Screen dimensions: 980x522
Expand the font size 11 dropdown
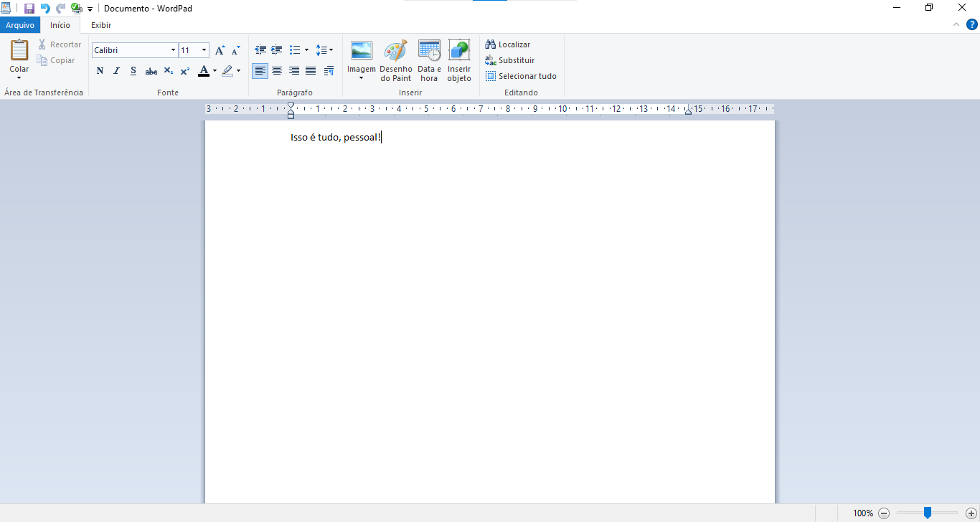pos(204,50)
